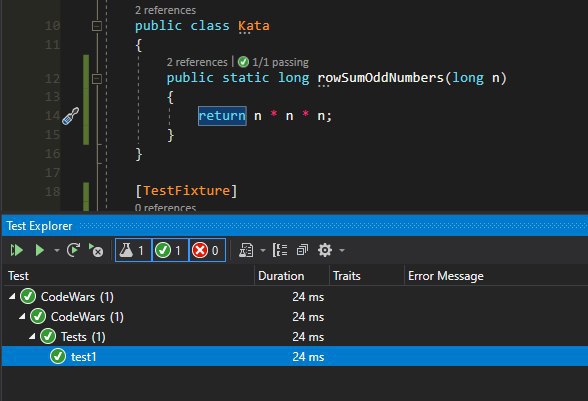Click the Kata class name

click(254, 26)
